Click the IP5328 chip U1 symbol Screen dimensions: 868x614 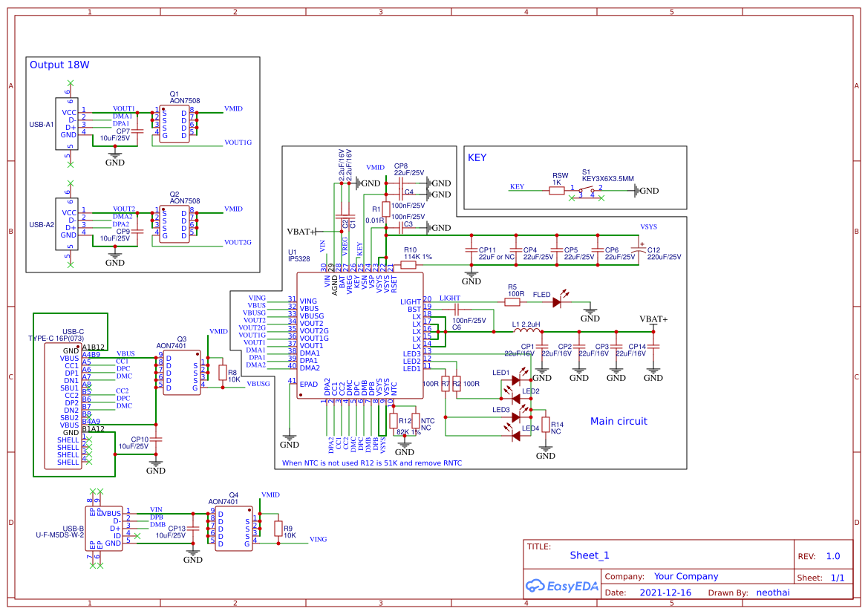click(360, 334)
